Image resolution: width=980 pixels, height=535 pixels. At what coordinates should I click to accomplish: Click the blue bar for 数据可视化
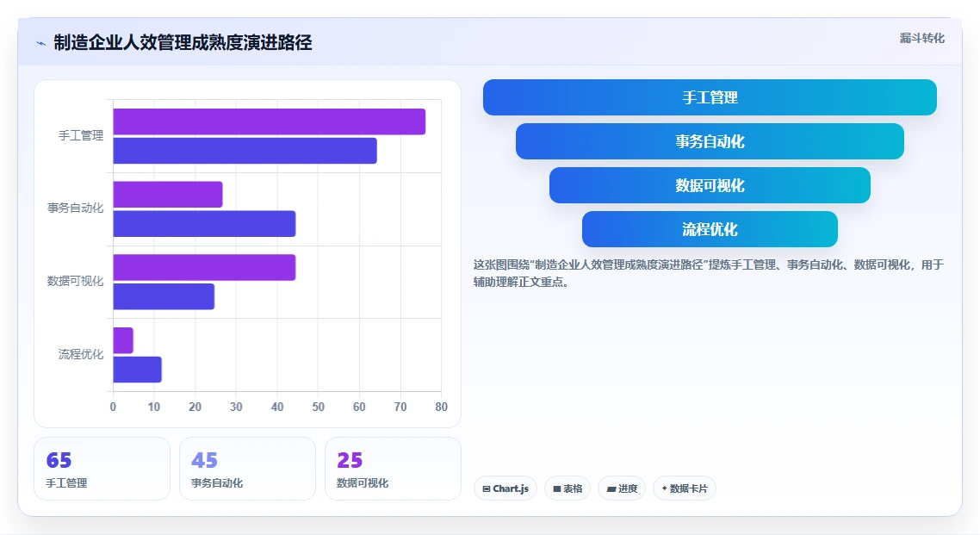click(x=164, y=296)
